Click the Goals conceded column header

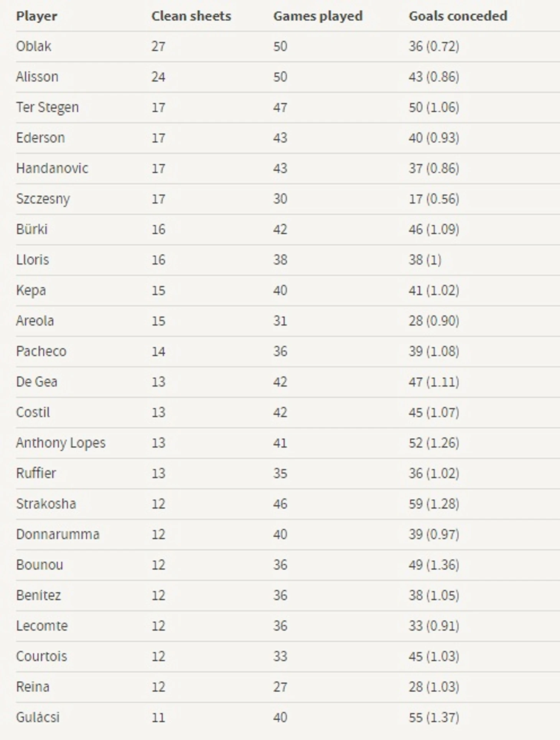pos(458,16)
